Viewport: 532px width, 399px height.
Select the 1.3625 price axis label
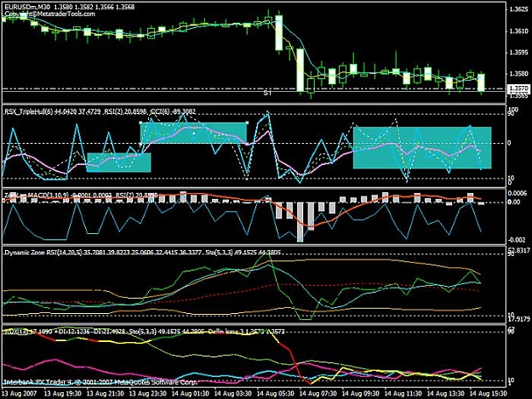tap(519, 9)
